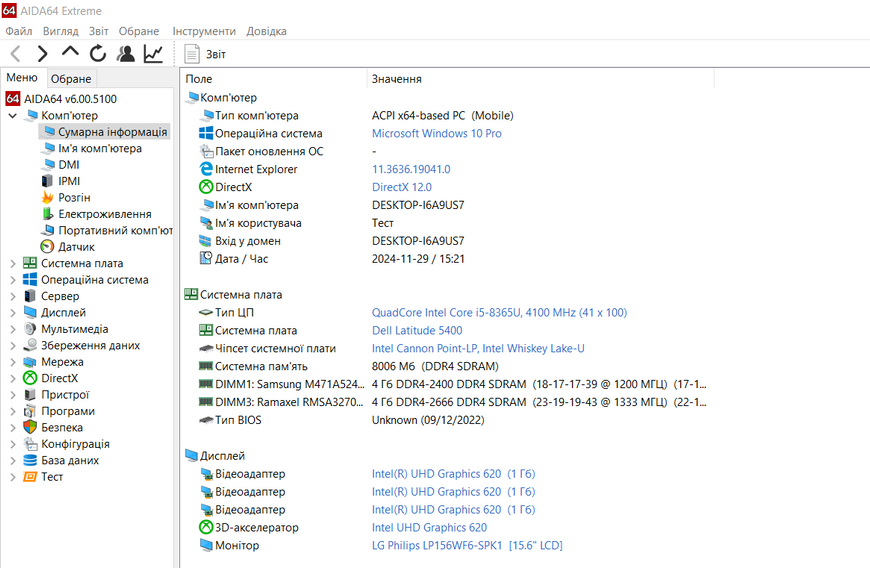Open the DirectX 12.0 link
Screen dimensions: 870x568
tap(402, 187)
